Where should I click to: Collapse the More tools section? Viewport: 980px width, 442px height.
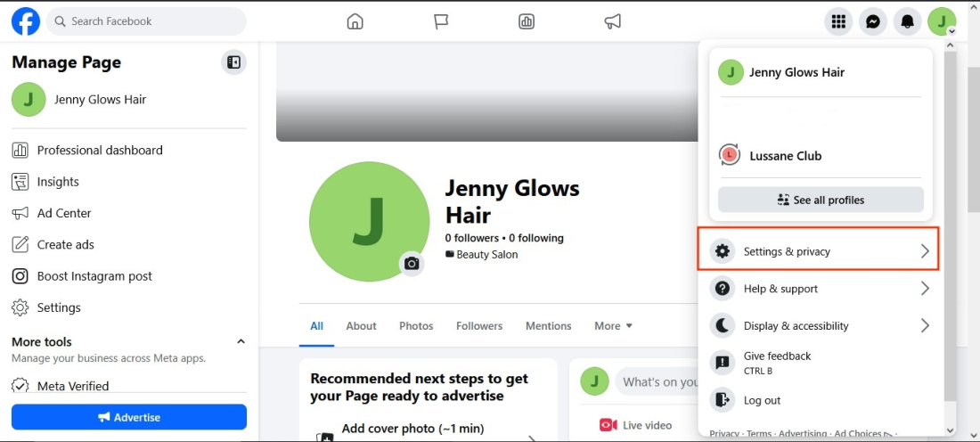241,341
